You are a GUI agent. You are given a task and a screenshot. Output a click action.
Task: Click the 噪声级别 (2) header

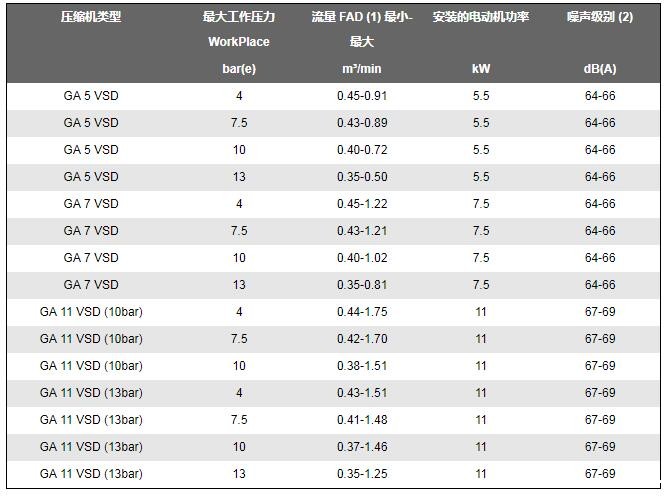600,17
